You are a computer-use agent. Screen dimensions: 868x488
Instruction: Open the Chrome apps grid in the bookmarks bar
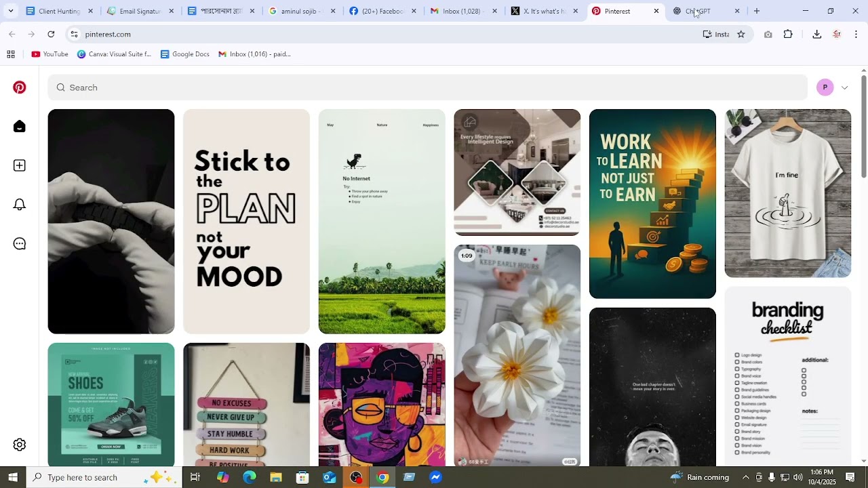tap(10, 54)
